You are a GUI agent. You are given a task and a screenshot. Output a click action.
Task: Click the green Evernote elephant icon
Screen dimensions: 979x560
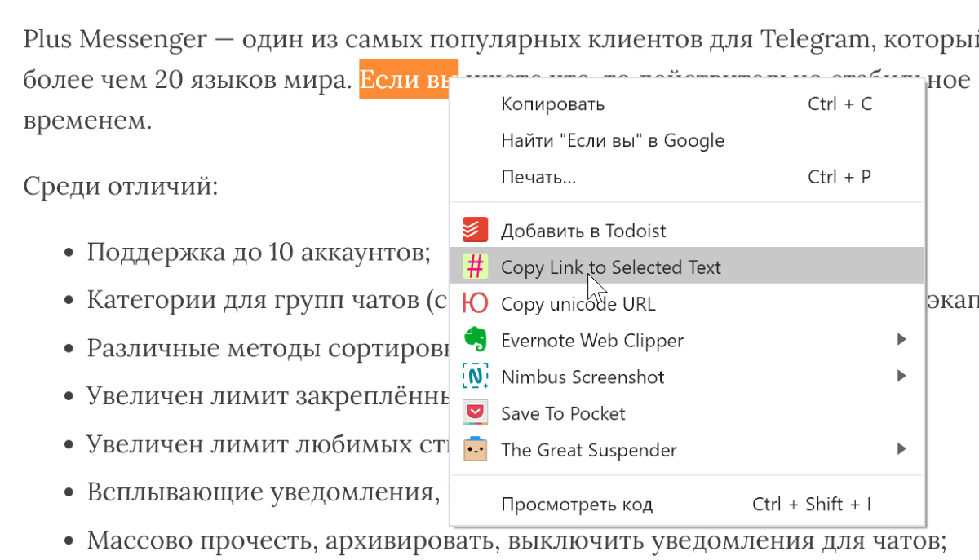pos(475,340)
